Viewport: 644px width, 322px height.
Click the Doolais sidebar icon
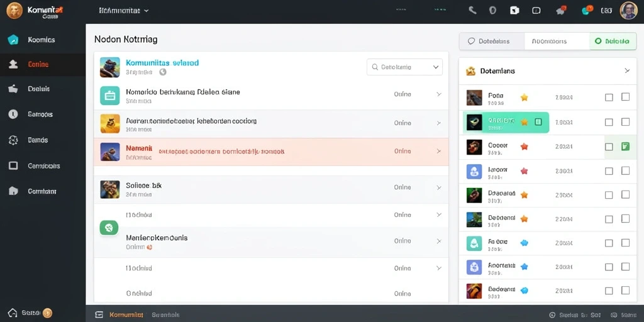point(13,89)
